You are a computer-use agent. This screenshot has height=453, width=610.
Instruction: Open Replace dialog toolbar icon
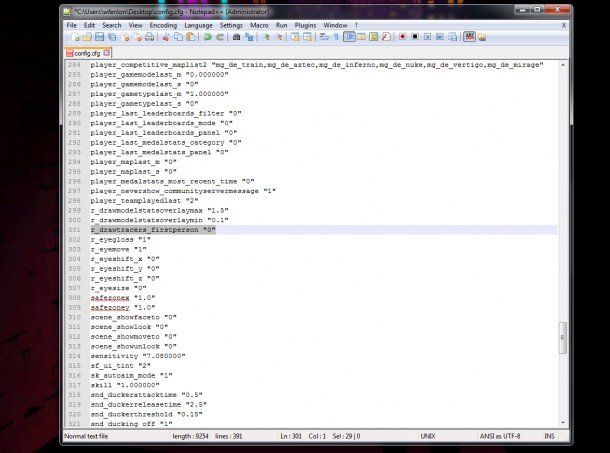(249, 37)
